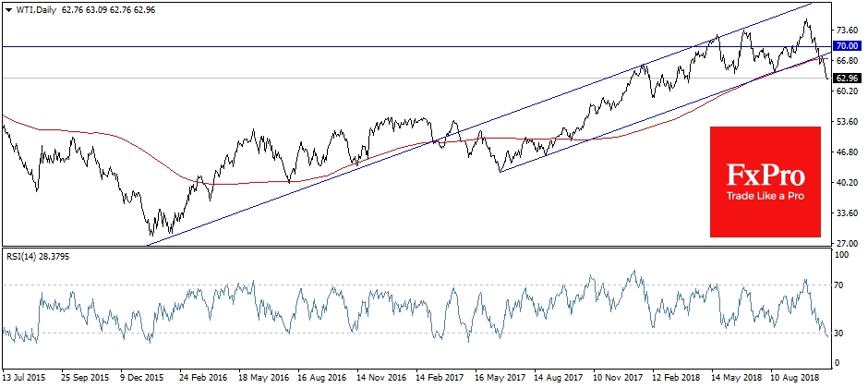The height and width of the screenshot is (388, 868).
Task: Click the 12 Feb 2018 date label
Action: 676,377
